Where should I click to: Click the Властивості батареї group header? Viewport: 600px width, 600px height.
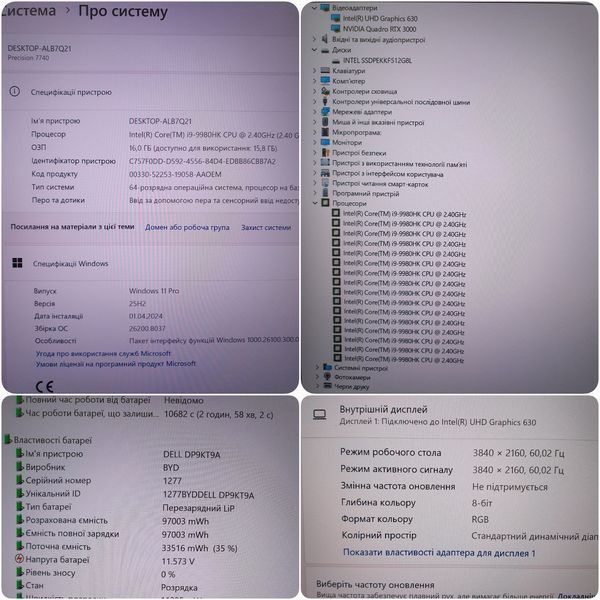pyautogui.click(x=53, y=440)
